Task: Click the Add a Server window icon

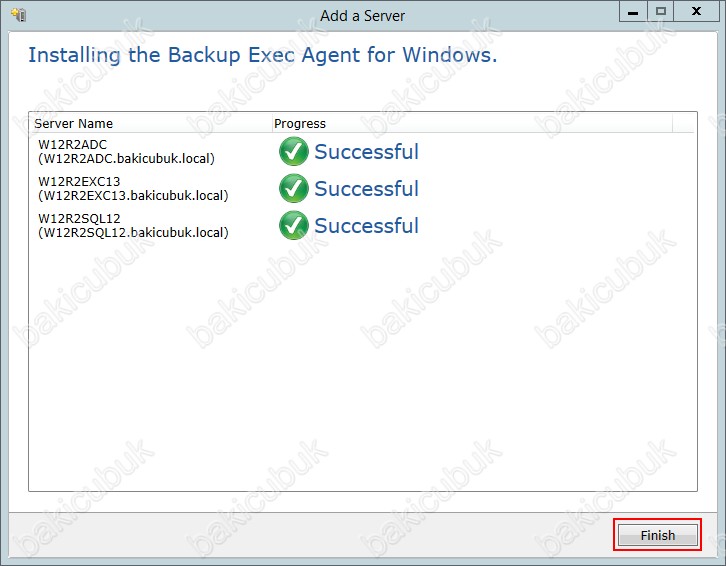Action: point(19,15)
